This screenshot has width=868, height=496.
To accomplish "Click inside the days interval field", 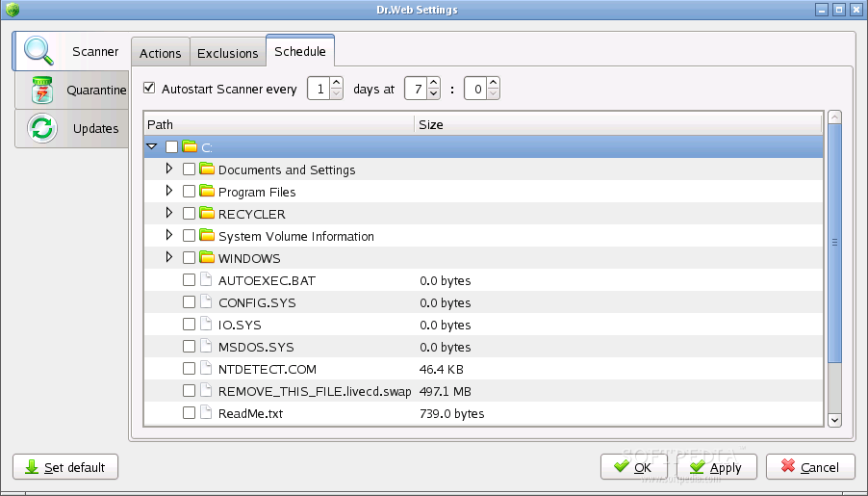I will coord(319,88).
